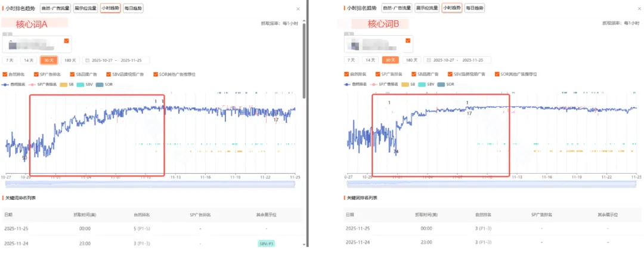This screenshot has height=256, width=644.
Task: Select 小时趋势 tab in 核心词A panel
Action: click(x=110, y=8)
